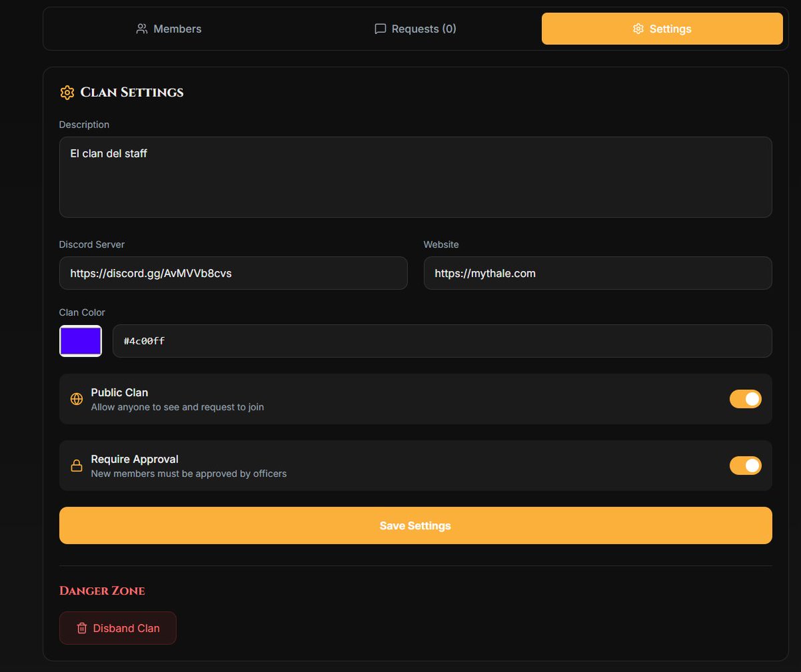Click the lock icon in Require Approval row
801x672 pixels.
77,466
